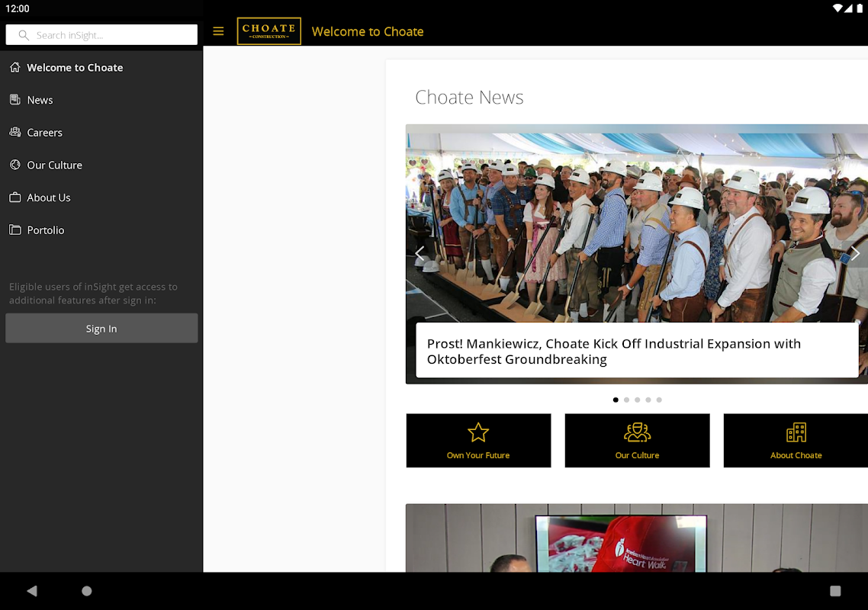
Task: Click the folder icon beside Portolio
Action: coord(15,230)
